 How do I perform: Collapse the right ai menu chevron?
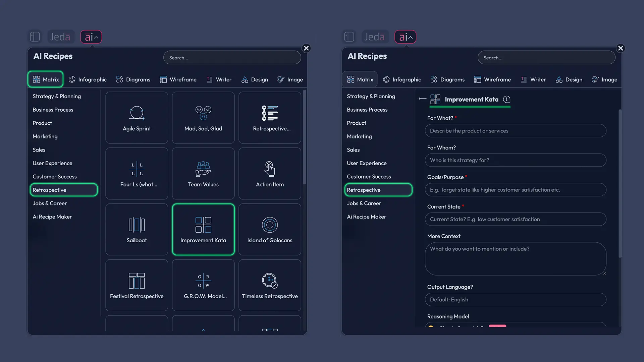(410, 37)
